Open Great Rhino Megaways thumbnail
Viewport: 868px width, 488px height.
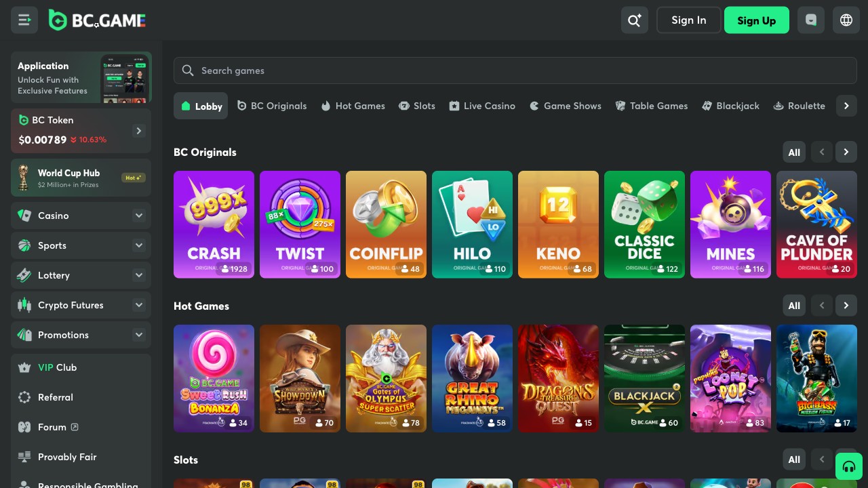(x=472, y=378)
